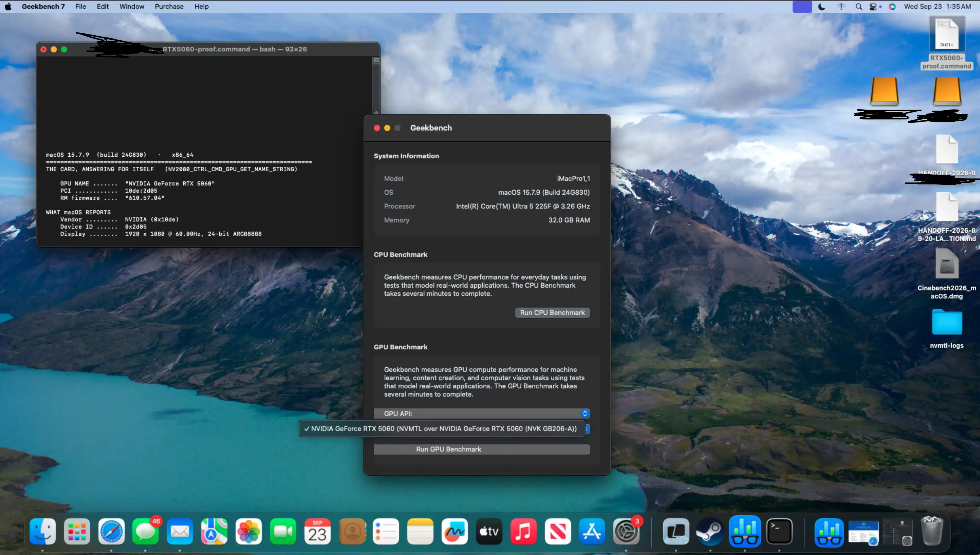
Task: Open Spotlight search from the menu bar
Action: 859,6
